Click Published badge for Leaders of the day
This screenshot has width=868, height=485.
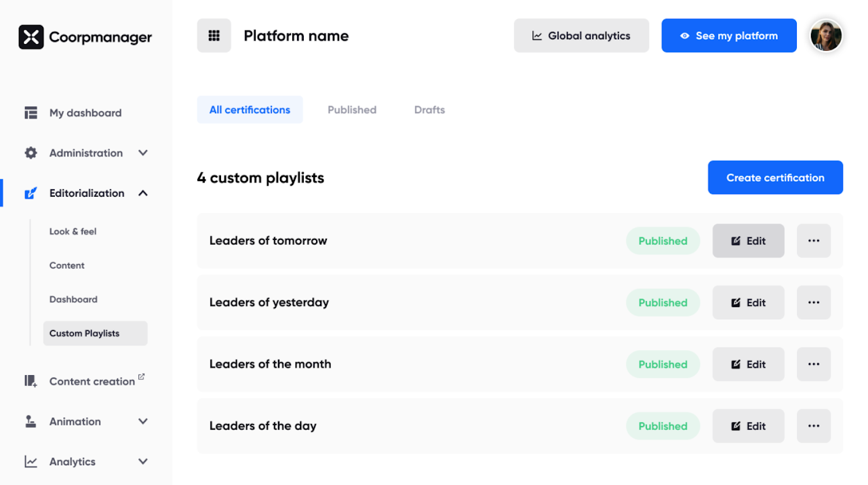[663, 426]
